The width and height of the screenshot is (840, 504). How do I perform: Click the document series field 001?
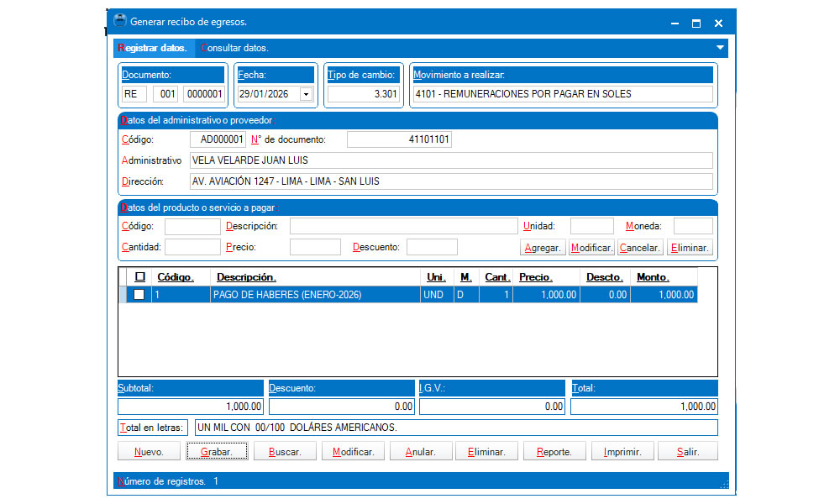click(165, 94)
